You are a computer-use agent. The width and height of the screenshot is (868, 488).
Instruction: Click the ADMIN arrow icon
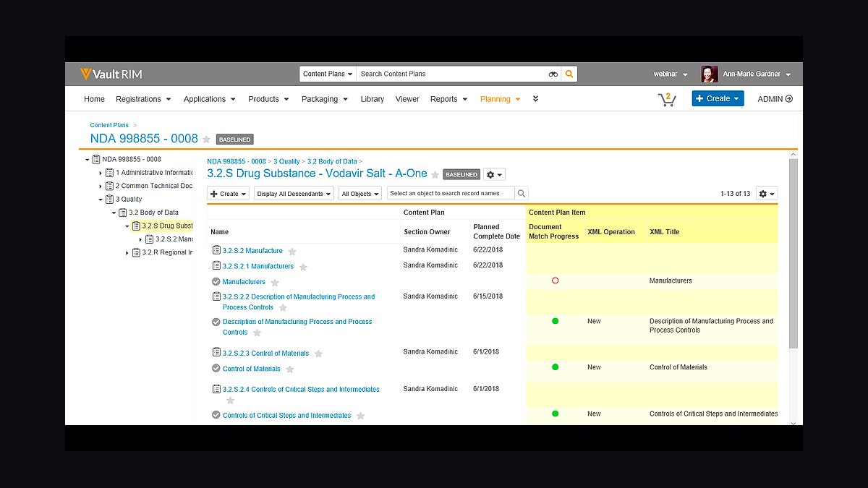[789, 99]
